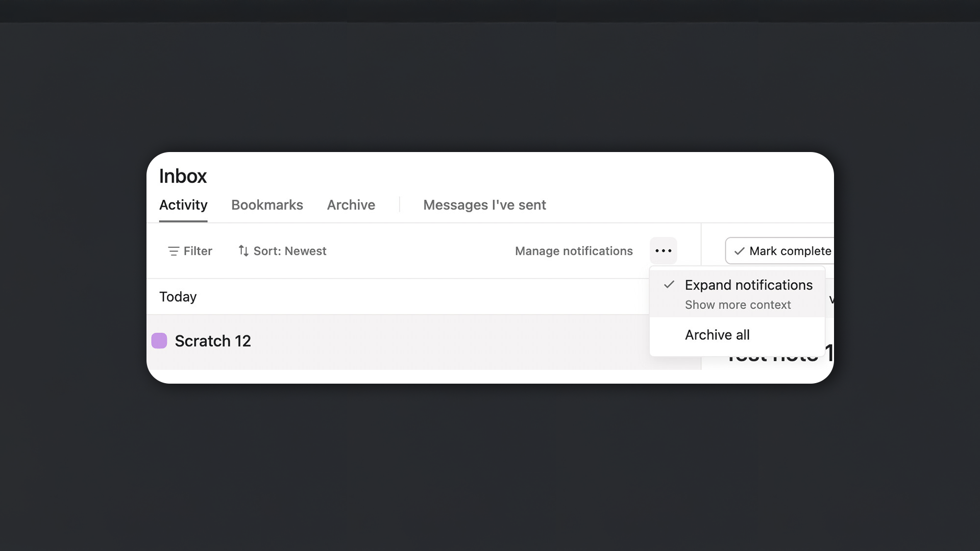Image resolution: width=980 pixels, height=551 pixels.
Task: Click the purple Scratch 12 project icon
Action: 159,341
